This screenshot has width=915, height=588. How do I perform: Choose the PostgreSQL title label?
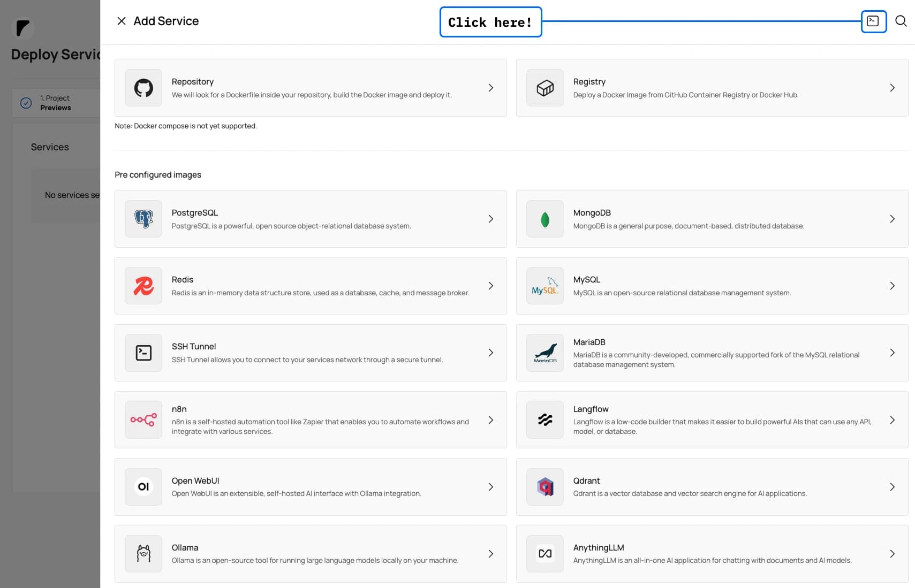pyautogui.click(x=195, y=212)
